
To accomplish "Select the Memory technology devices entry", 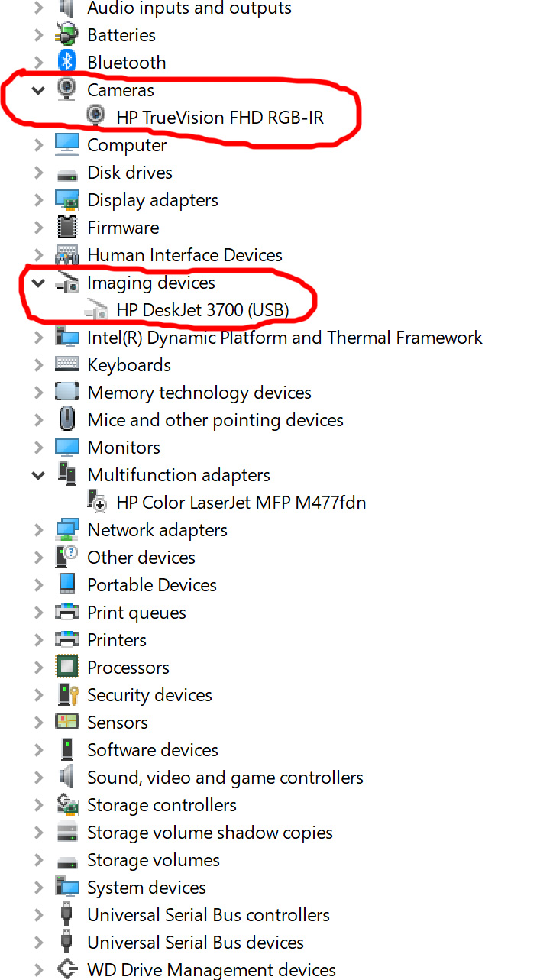I will coord(199,392).
